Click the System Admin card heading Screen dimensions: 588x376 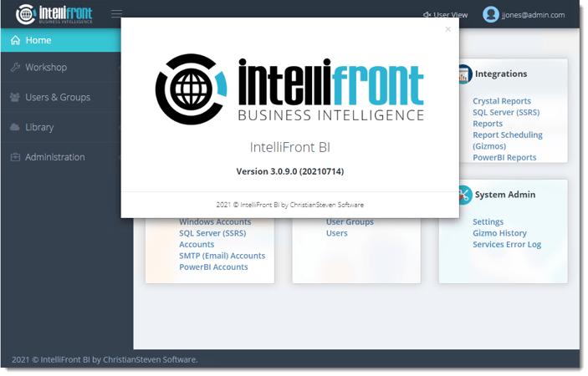coord(504,195)
